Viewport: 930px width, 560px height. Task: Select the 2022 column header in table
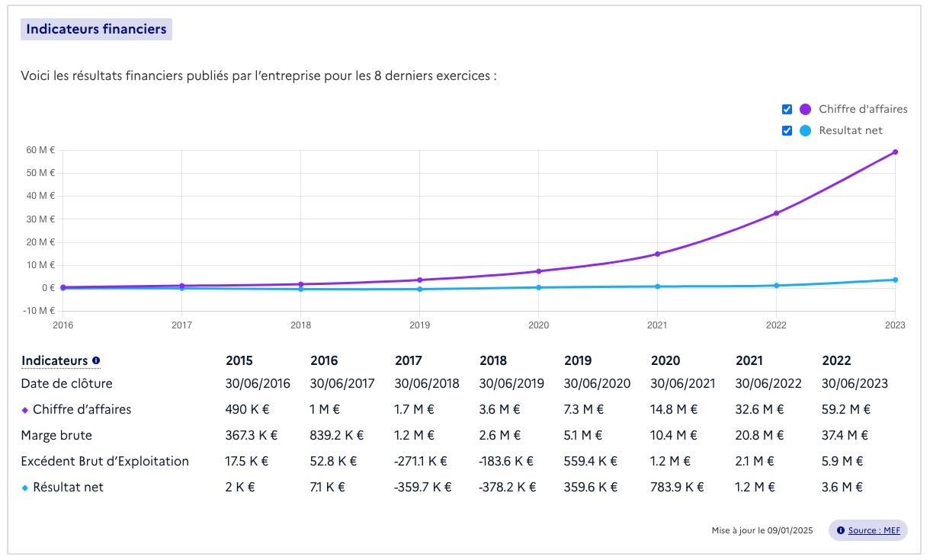(x=837, y=360)
